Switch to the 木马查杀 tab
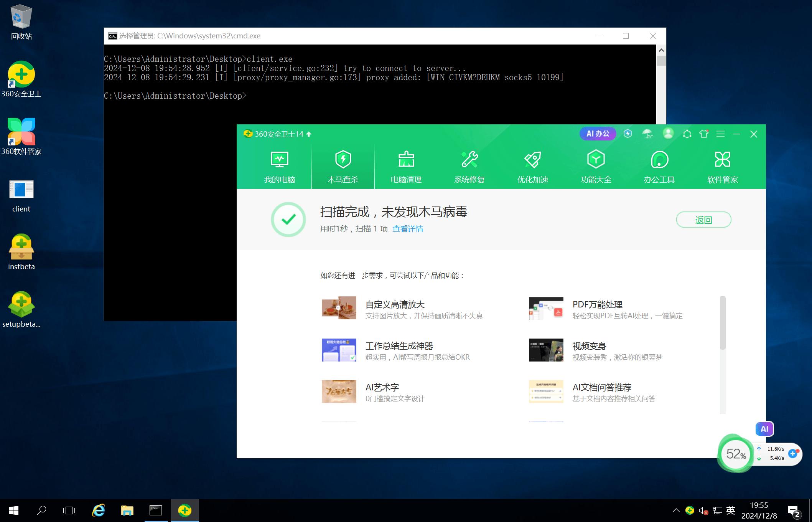Screen dimensions: 812x522 (343, 167)
